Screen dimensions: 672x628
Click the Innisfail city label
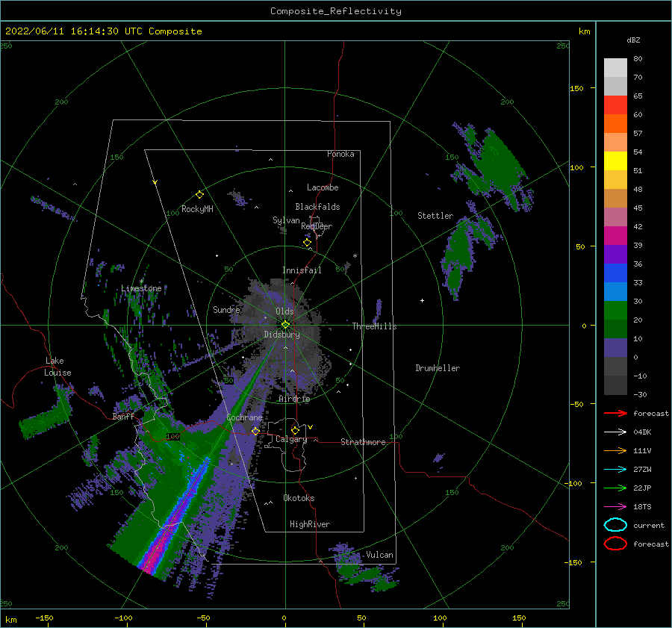(x=302, y=270)
